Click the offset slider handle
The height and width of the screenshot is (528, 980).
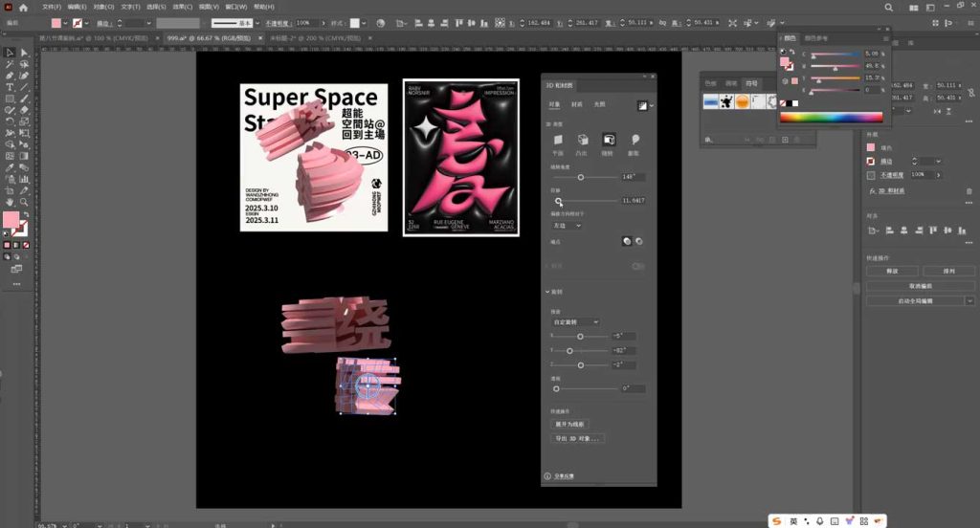tap(558, 201)
